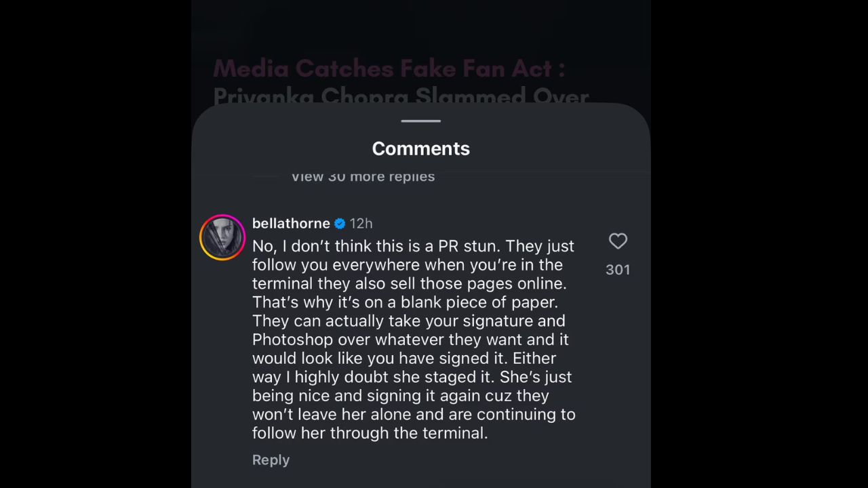Click the dimmed Priyanka Chopra Slammed Over line

coord(401,97)
